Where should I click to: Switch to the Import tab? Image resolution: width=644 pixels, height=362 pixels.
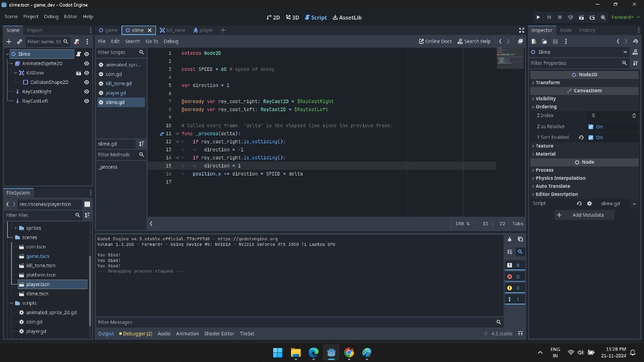pyautogui.click(x=34, y=30)
